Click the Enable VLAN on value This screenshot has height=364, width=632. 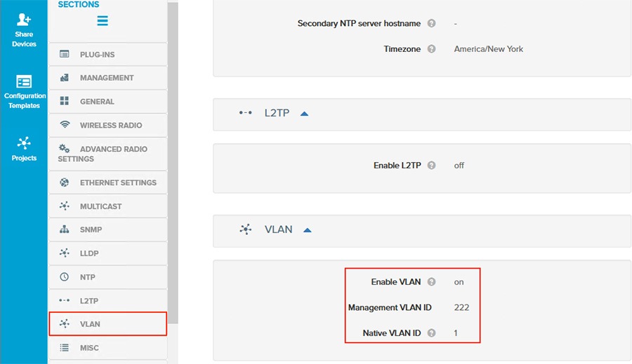point(459,282)
